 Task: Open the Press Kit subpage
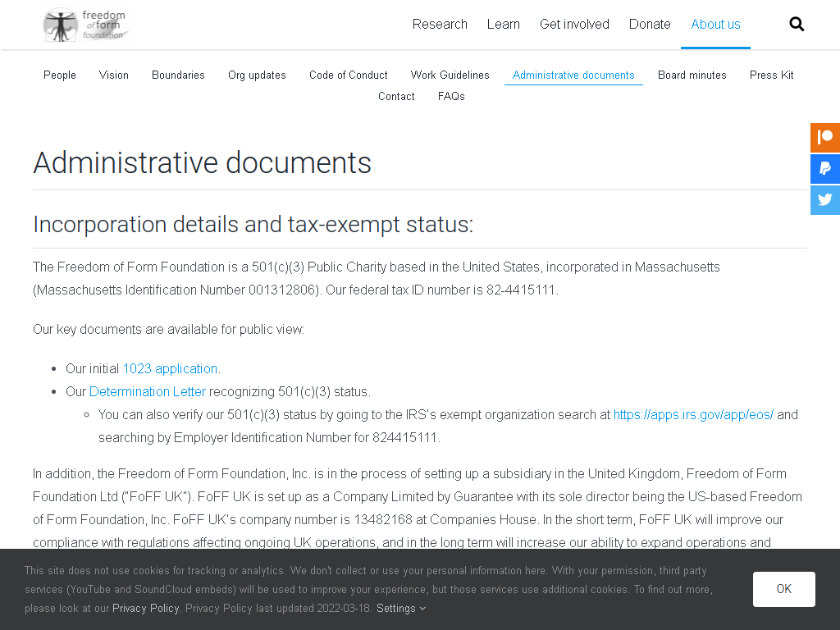771,75
